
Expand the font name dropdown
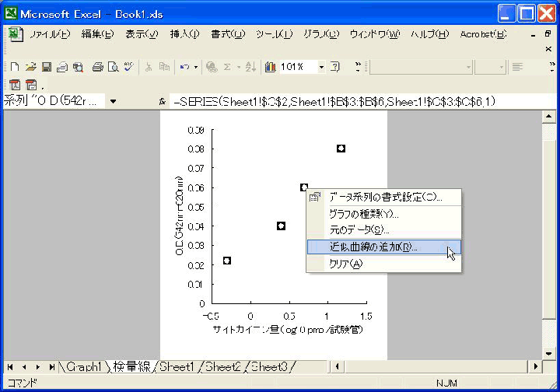[x=468, y=67]
